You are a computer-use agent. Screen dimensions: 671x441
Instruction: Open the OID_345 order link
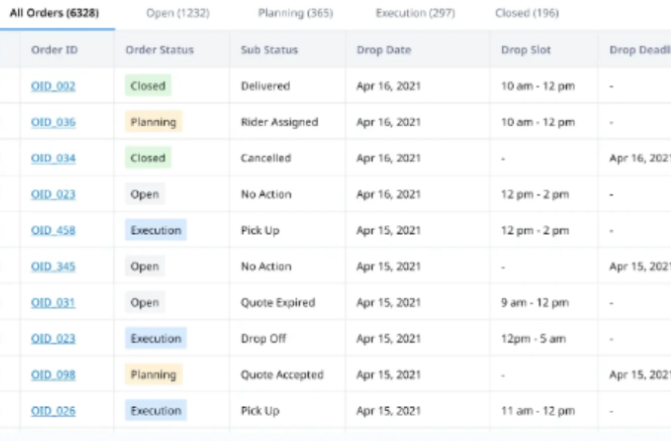[53, 267]
